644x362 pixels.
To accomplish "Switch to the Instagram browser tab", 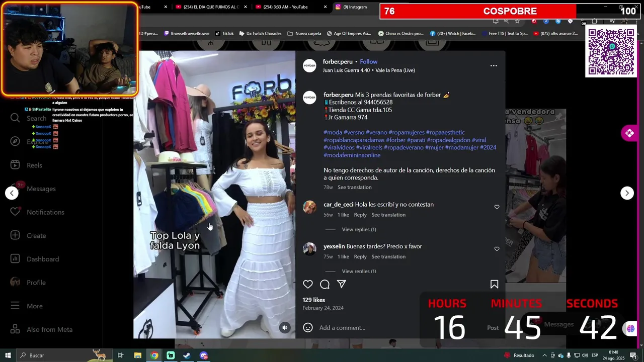I will tap(355, 7).
